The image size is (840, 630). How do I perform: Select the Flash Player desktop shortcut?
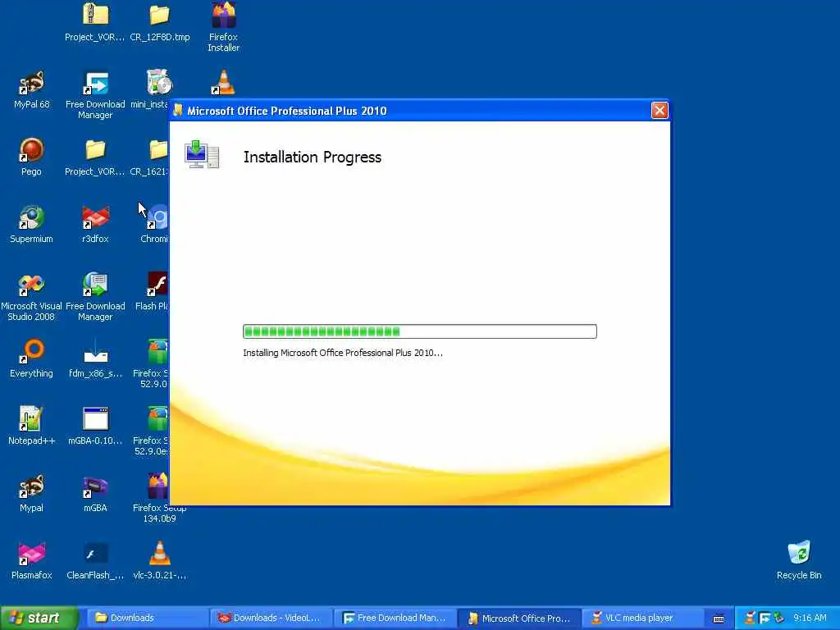click(157, 285)
